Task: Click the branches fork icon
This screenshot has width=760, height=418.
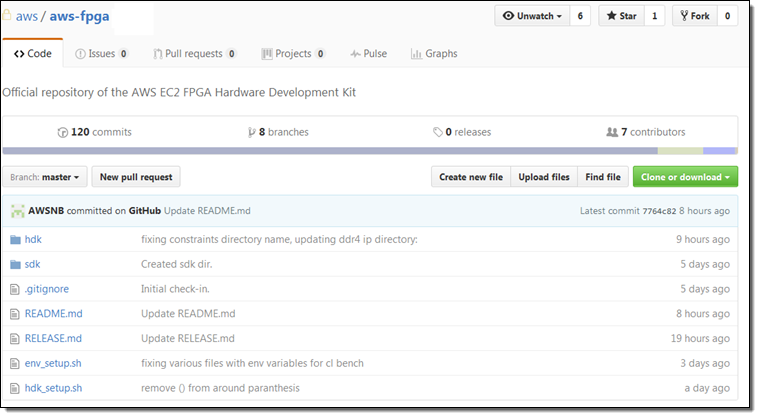Action: tap(251, 132)
